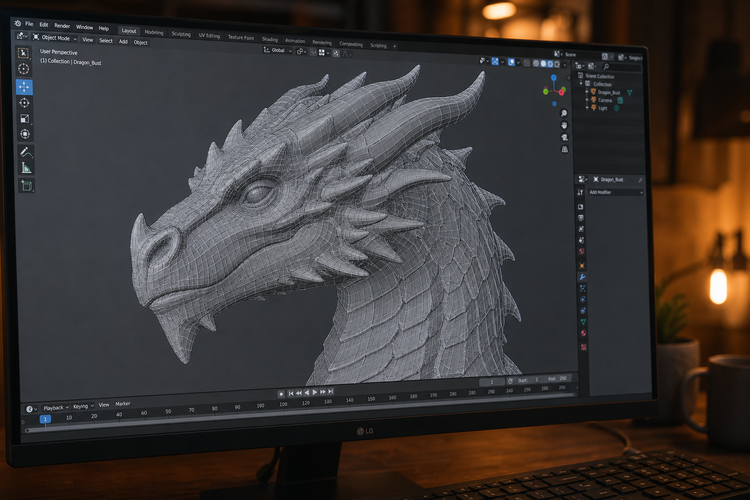This screenshot has height=500, width=750.
Task: Switch to the Sculpting workspace tab
Action: pyautogui.click(x=181, y=34)
